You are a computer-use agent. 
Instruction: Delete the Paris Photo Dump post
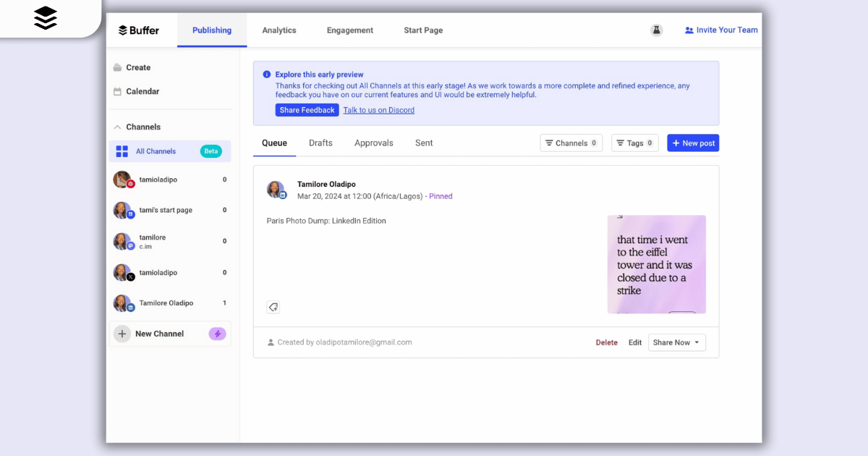pos(607,343)
